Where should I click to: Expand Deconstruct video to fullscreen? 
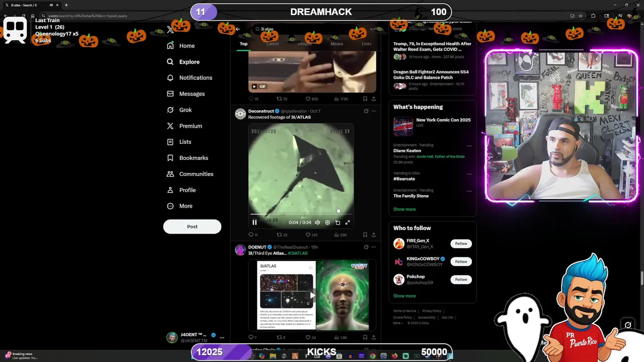[x=348, y=222]
